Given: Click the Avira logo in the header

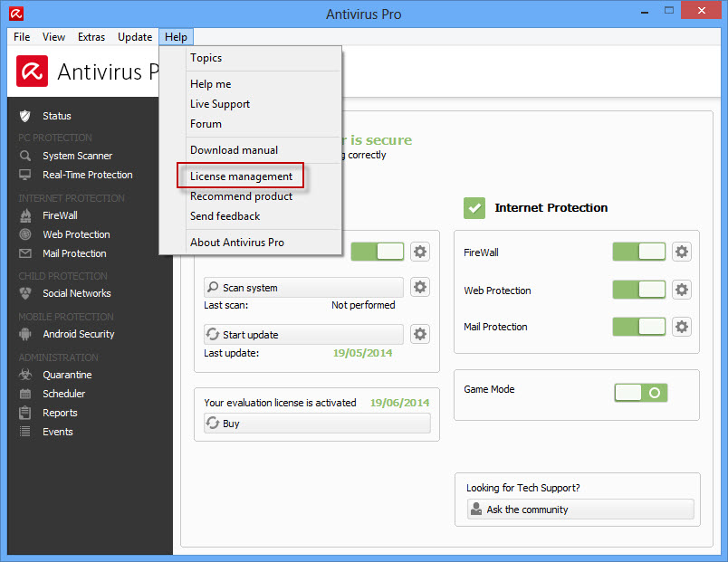Looking at the screenshot, I should coord(32,71).
